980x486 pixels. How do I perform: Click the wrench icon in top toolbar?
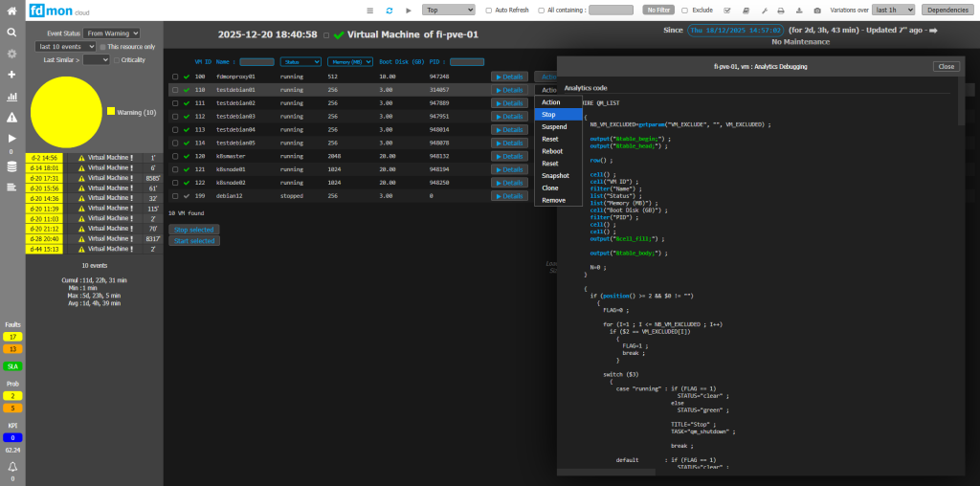[x=764, y=10]
